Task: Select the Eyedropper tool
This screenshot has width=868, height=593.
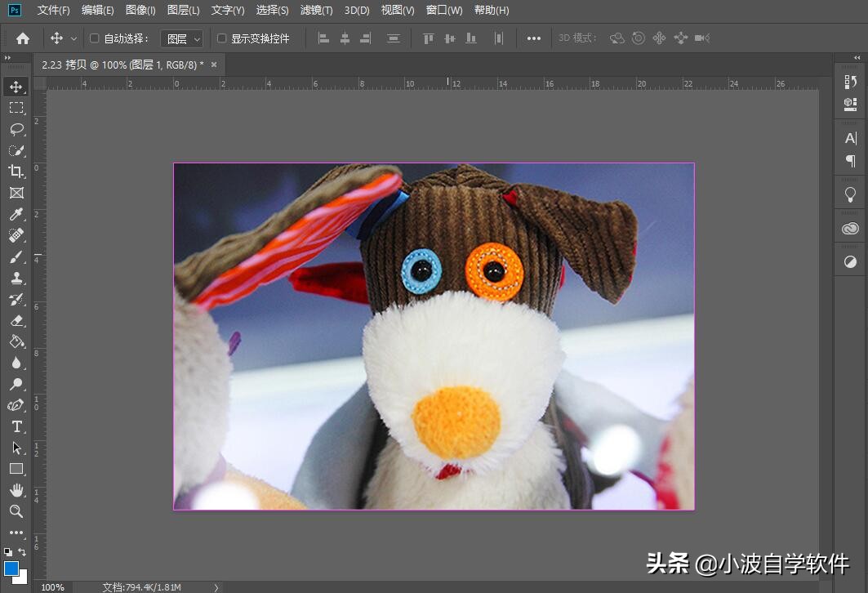Action: click(16, 214)
